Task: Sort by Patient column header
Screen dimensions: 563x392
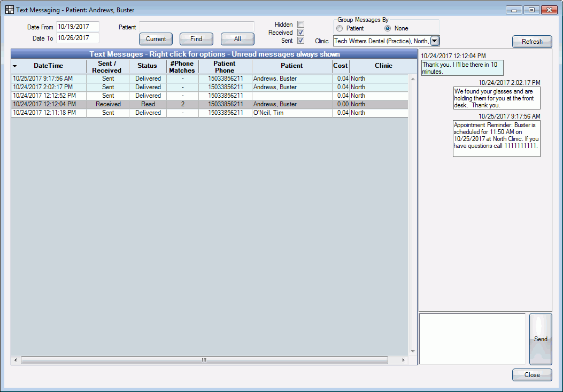Action: (292, 66)
